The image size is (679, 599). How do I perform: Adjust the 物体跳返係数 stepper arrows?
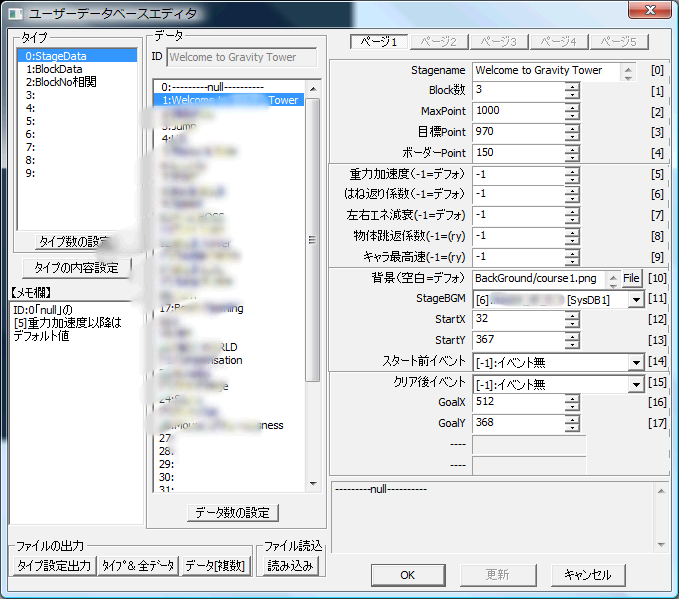coord(572,236)
